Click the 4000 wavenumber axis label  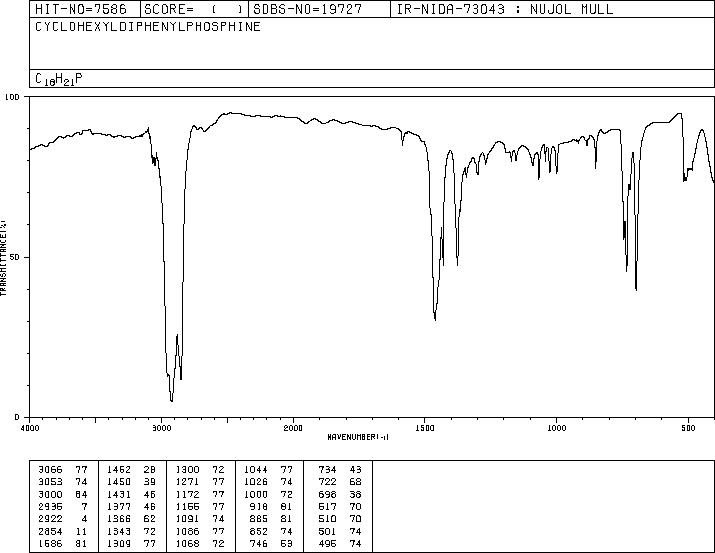(30, 428)
